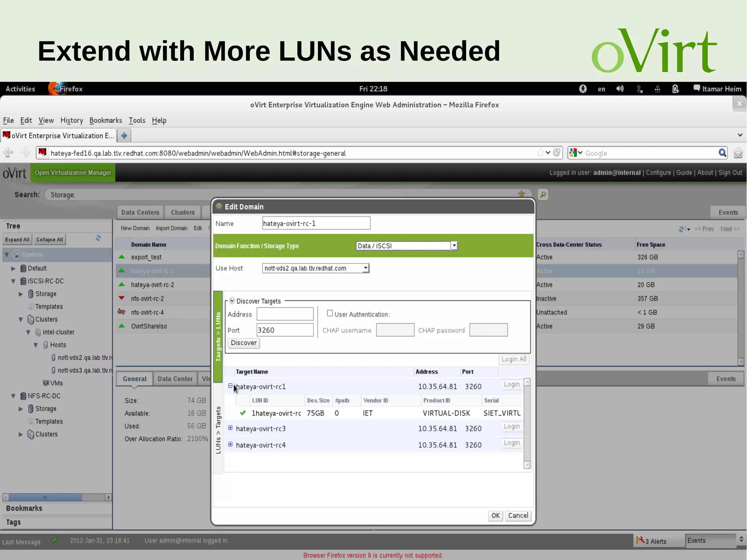The height and width of the screenshot is (560, 747).
Task: Click the Alerts icon in status bar
Action: coord(640,540)
